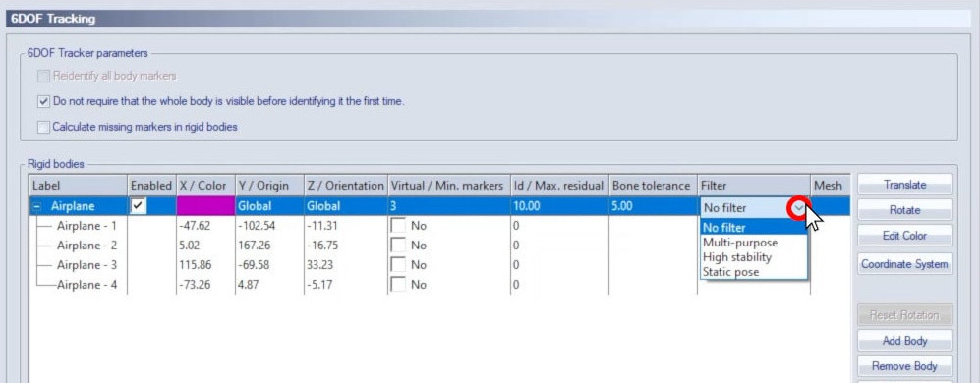The height and width of the screenshot is (383, 980).
Task: Click the 'Id / Max. residual' column header
Action: pos(560,186)
